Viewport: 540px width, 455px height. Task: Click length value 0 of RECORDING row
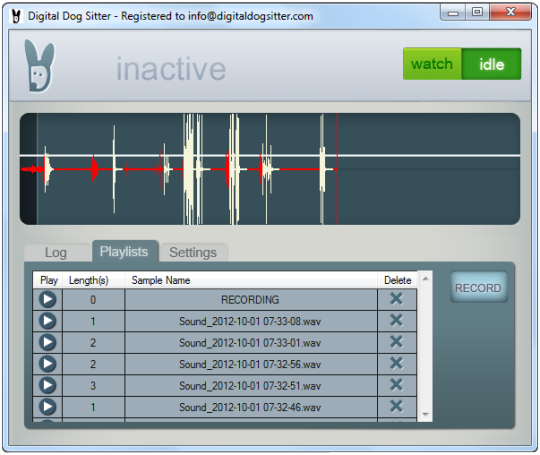point(93,299)
